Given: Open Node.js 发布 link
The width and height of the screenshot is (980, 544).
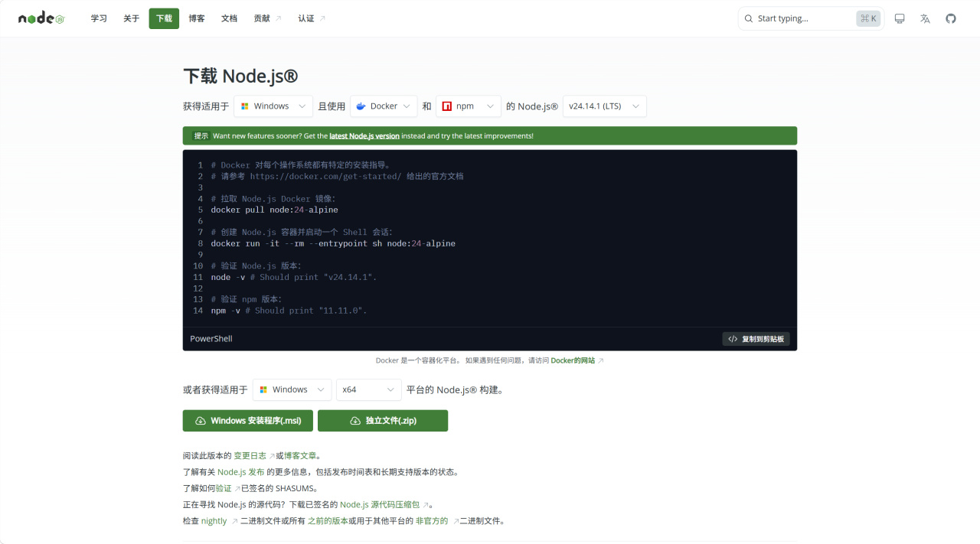Looking at the screenshot, I should tap(241, 472).
